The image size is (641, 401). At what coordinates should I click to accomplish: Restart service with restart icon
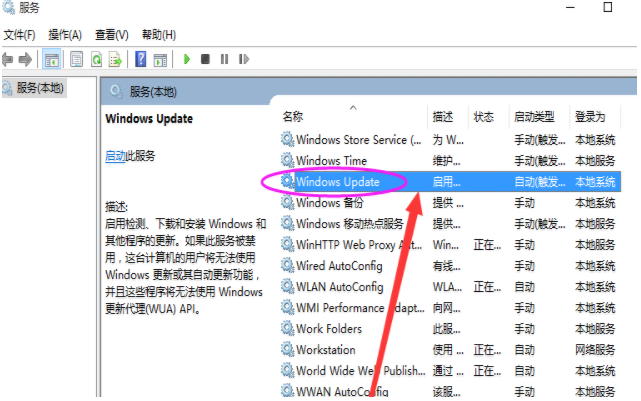tap(244, 60)
